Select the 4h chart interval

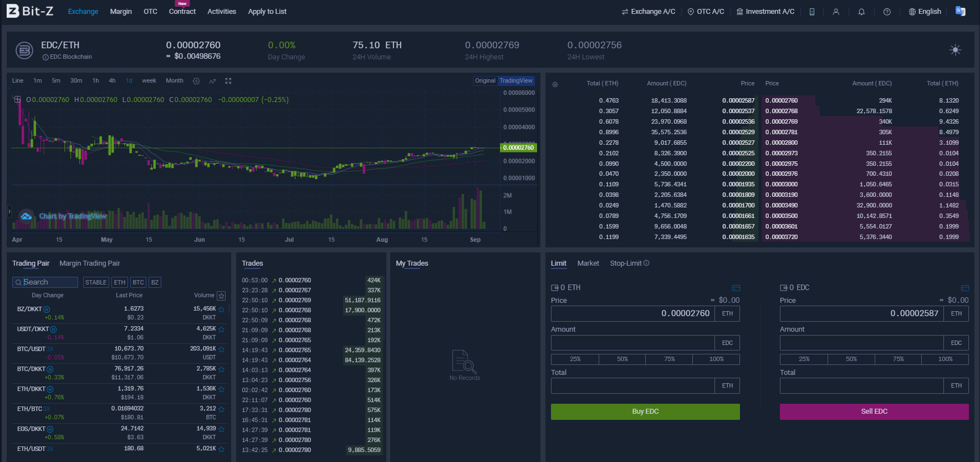point(113,81)
